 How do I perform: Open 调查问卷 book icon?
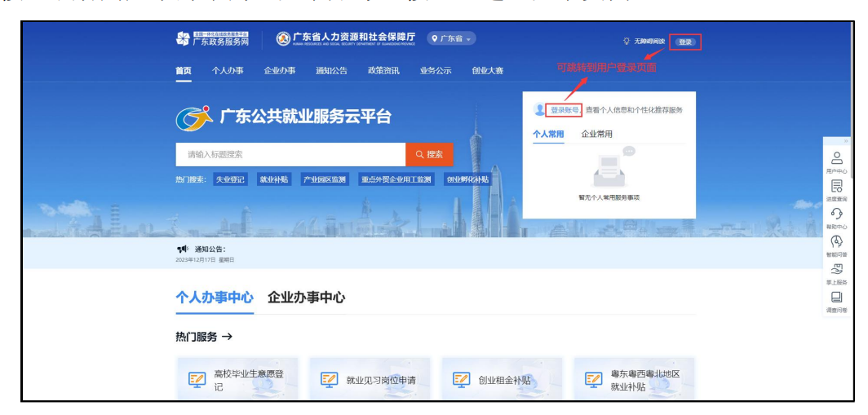coord(836,299)
